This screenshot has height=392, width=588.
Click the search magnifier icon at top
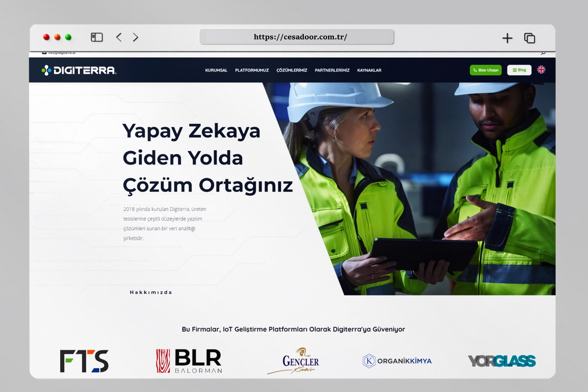click(543, 53)
